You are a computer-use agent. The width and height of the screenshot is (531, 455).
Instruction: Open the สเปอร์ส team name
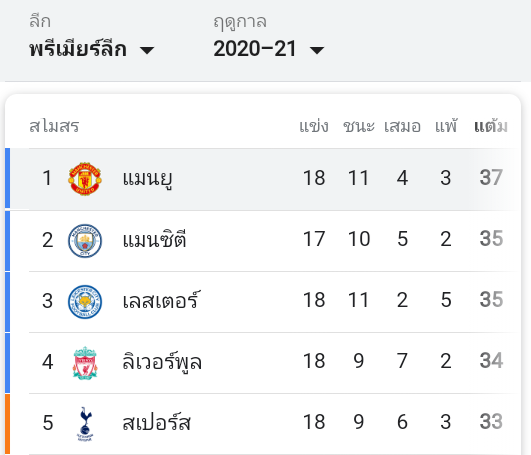[x=156, y=422]
